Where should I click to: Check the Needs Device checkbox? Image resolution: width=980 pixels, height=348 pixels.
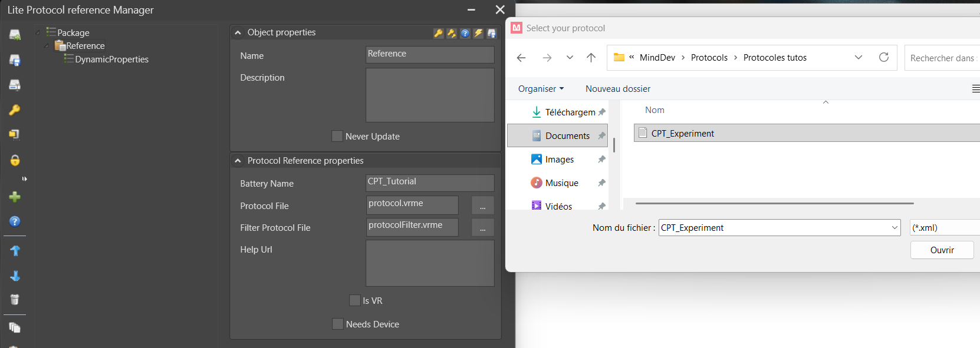338,324
